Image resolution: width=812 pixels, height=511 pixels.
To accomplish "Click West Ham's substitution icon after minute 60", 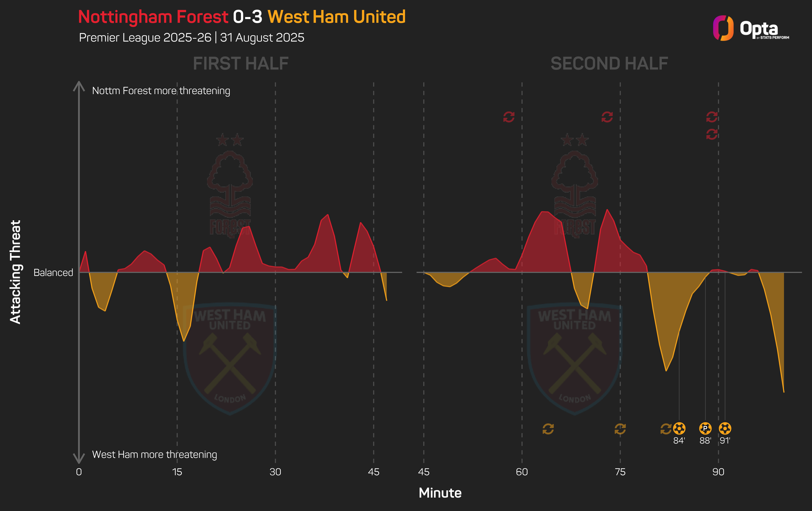I will (x=548, y=429).
